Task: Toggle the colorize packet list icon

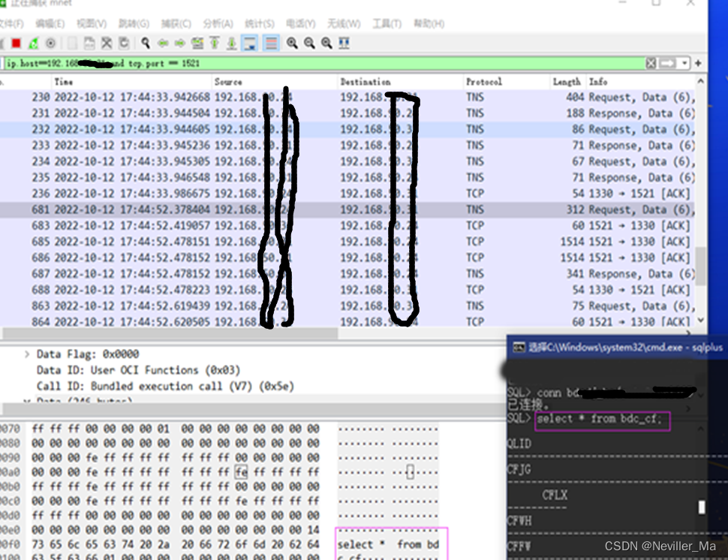Action: pyautogui.click(x=270, y=43)
